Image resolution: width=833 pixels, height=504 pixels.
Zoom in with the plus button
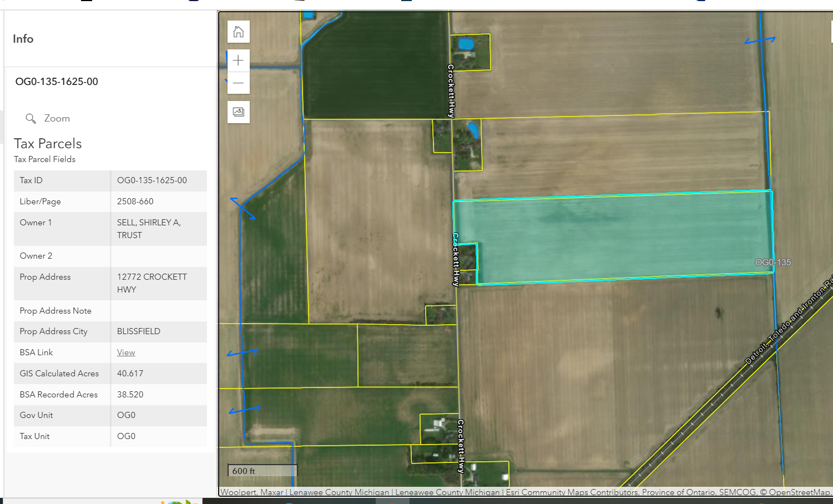239,61
